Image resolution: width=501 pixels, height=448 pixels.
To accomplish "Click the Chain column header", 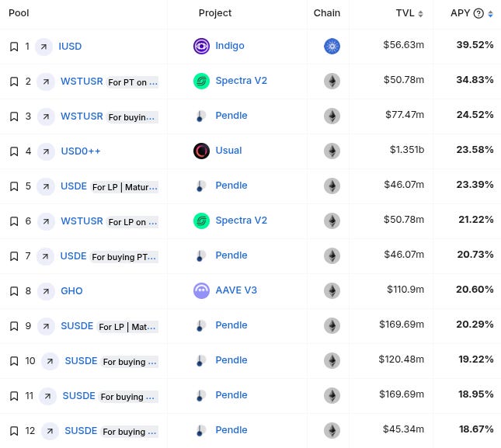I will (x=327, y=13).
